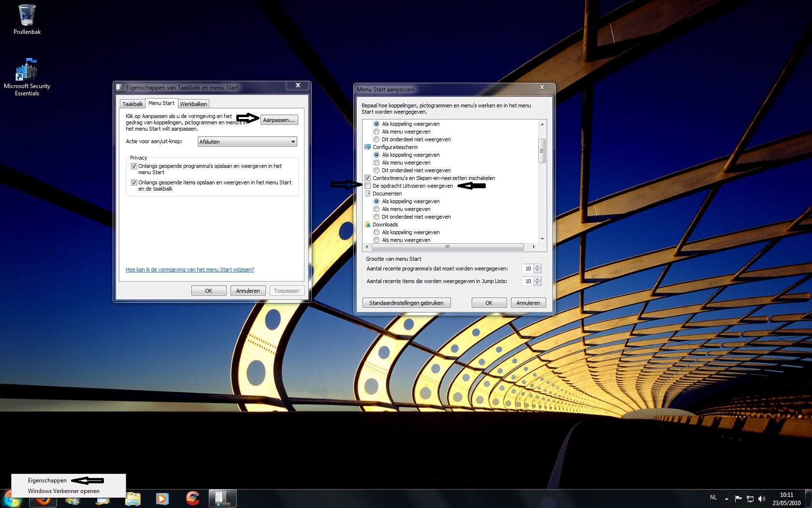Click the taskbar properties window button
Viewport: 812px width, 508px height.
coord(222,498)
